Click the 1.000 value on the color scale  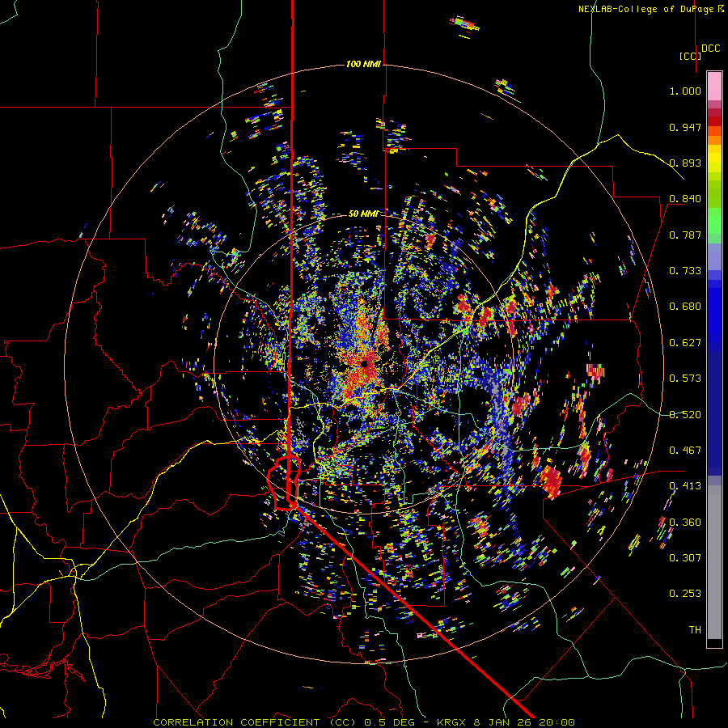(x=685, y=91)
